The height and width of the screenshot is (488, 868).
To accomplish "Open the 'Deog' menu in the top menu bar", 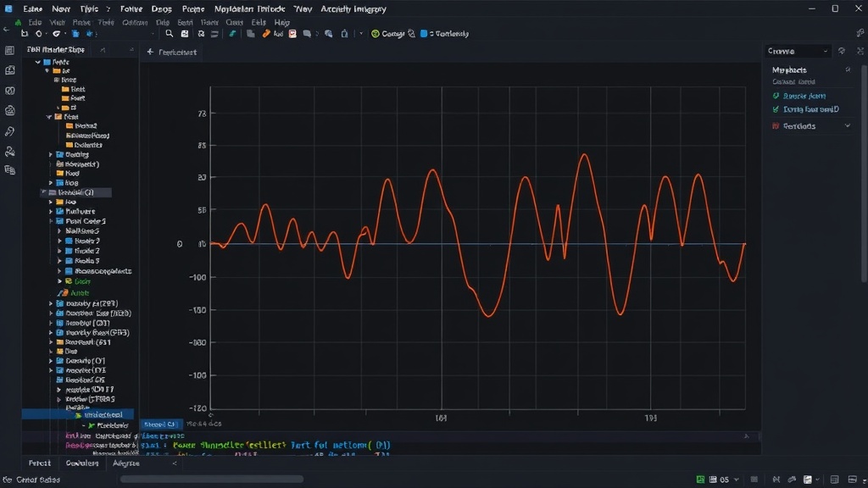I will click(162, 8).
